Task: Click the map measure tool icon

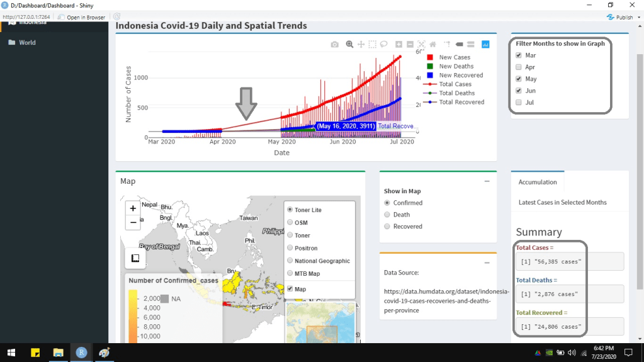Action: (135, 258)
